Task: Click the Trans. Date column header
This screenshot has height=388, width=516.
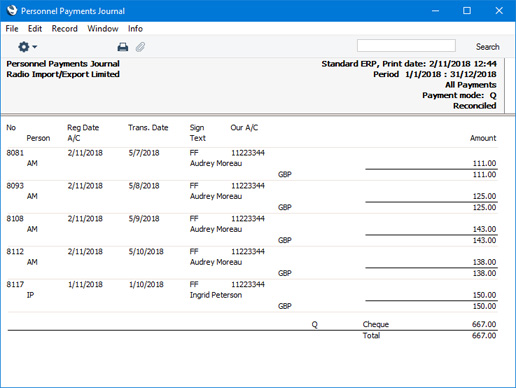Action: point(148,128)
